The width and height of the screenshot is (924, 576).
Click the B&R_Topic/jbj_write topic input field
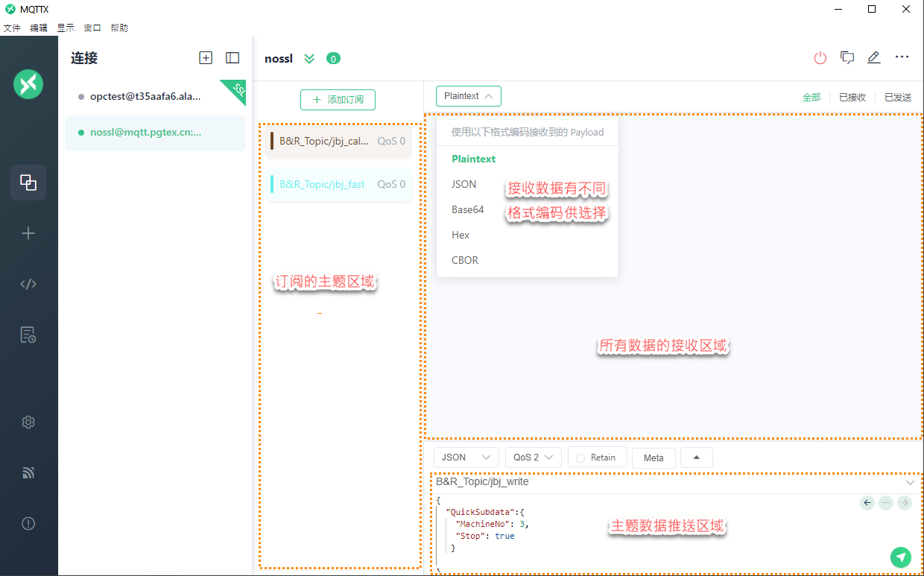pyautogui.click(x=663, y=482)
